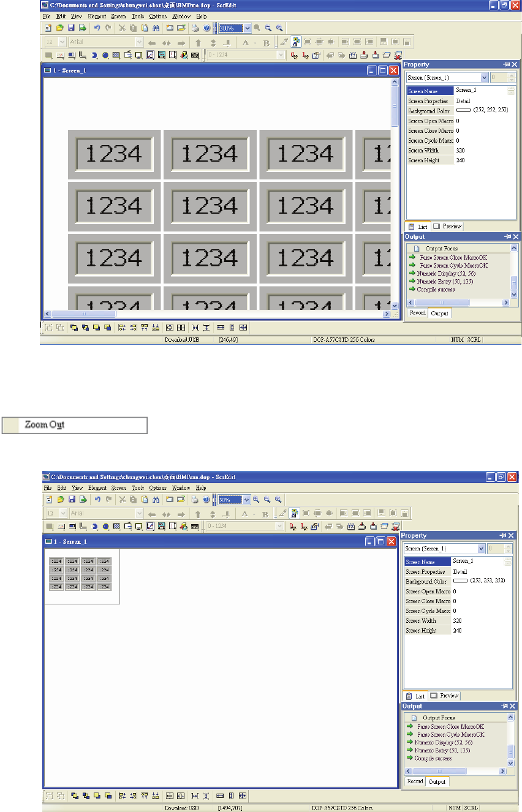Open the 300% zoom level dropdown
This screenshot has width=522, height=812.
point(247,28)
